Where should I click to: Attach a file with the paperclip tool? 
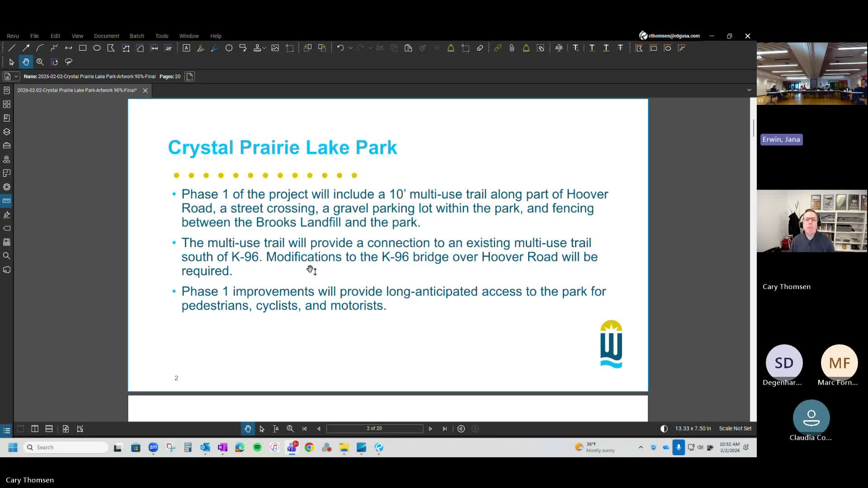(x=511, y=48)
